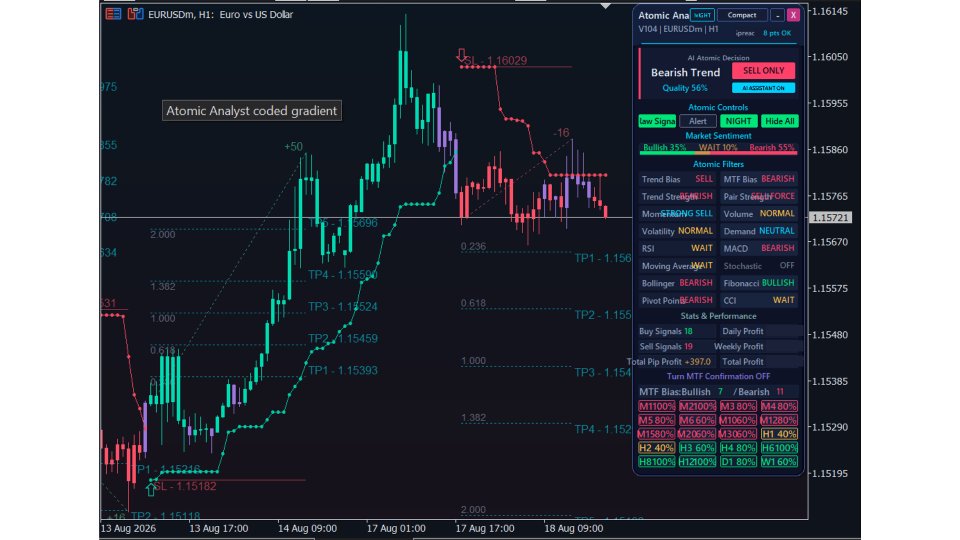The image size is (960, 540).
Task: Select the D1 80% timeframe box
Action: click(738, 462)
